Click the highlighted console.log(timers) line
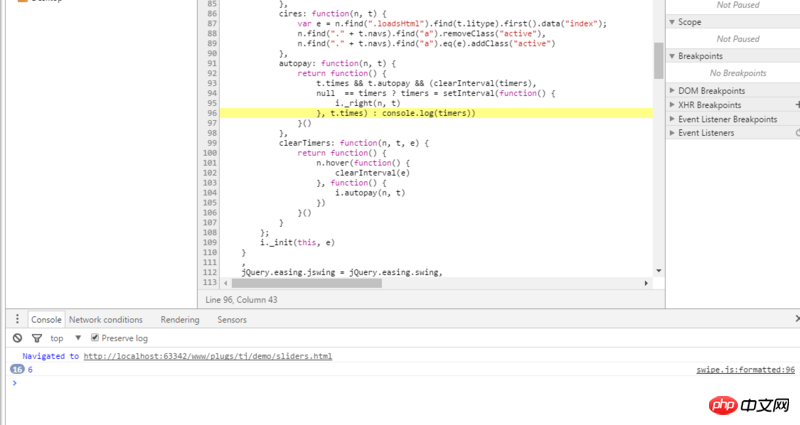This screenshot has width=800, height=425. tap(436, 113)
